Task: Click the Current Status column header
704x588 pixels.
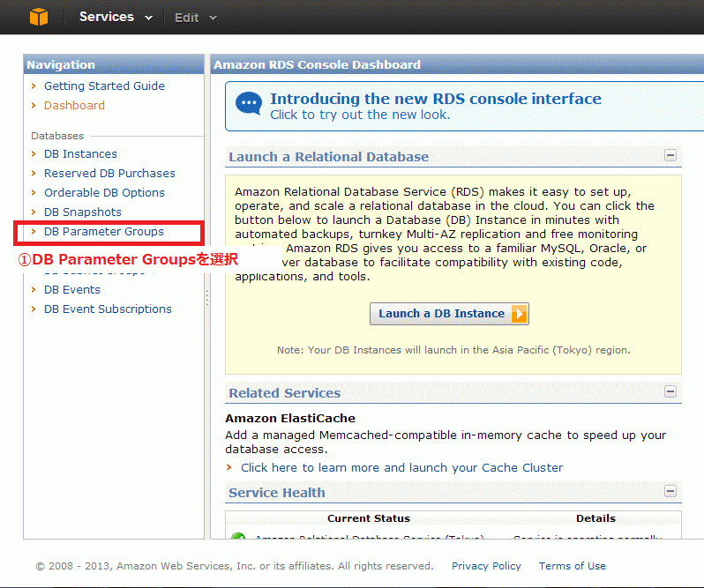Action: coord(369,518)
